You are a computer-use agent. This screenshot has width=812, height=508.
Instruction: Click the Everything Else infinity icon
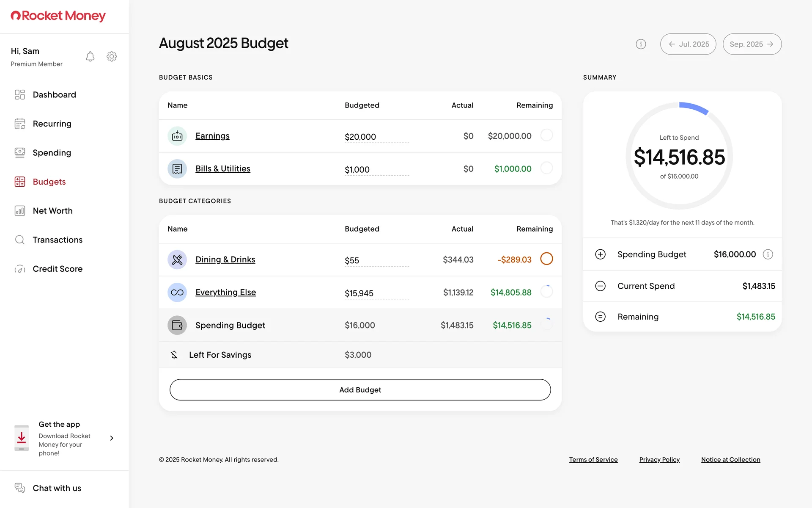click(177, 293)
